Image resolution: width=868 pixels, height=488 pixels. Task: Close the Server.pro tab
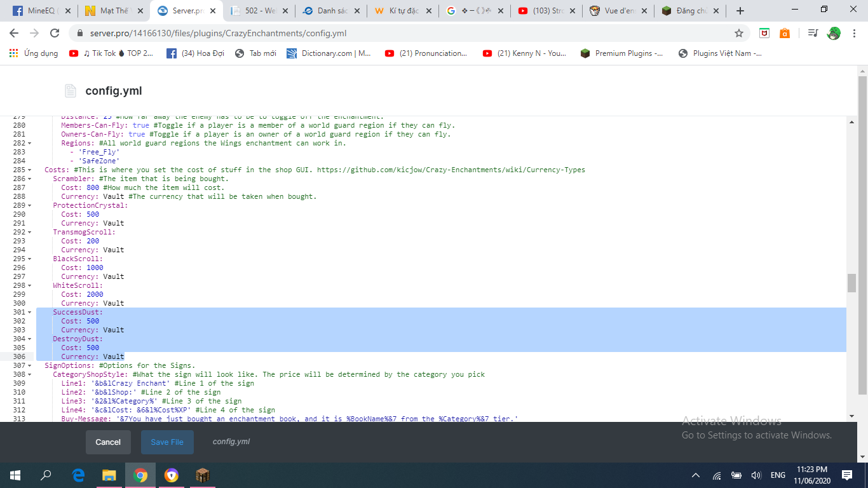(212, 11)
